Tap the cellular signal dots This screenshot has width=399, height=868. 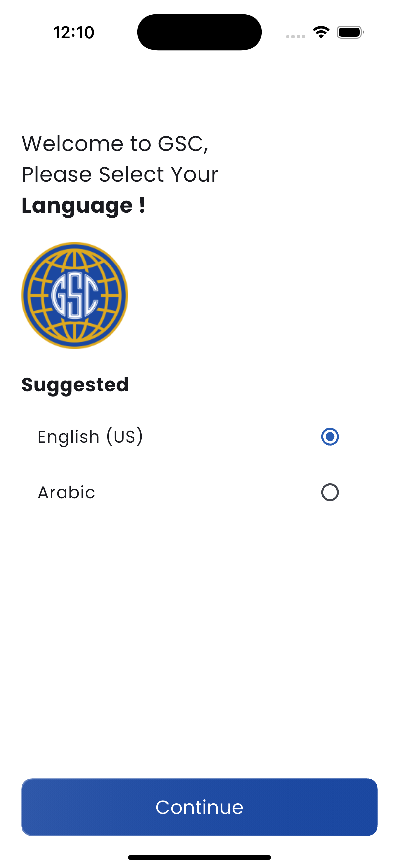[x=296, y=36]
